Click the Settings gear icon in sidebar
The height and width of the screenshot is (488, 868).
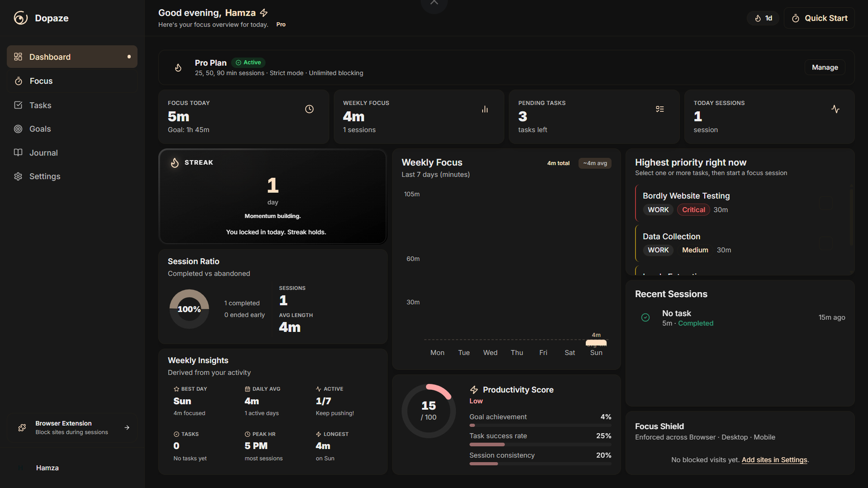tap(18, 177)
